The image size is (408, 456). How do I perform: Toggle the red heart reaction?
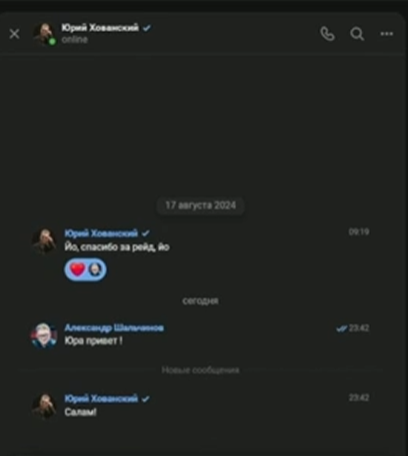78,269
